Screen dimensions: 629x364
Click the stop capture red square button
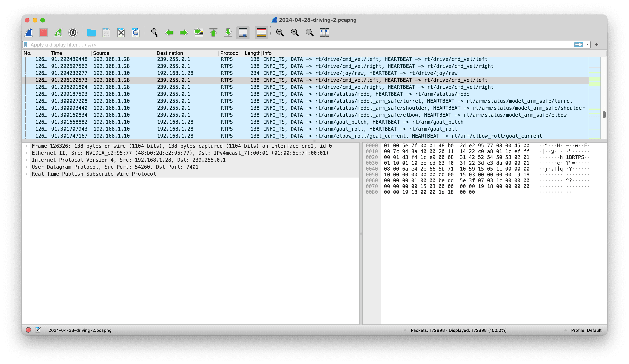(x=43, y=33)
